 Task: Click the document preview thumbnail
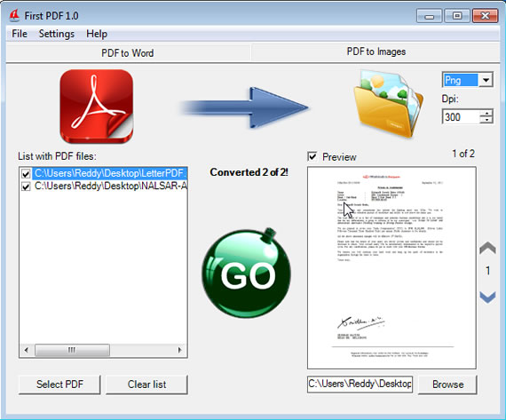click(x=391, y=268)
